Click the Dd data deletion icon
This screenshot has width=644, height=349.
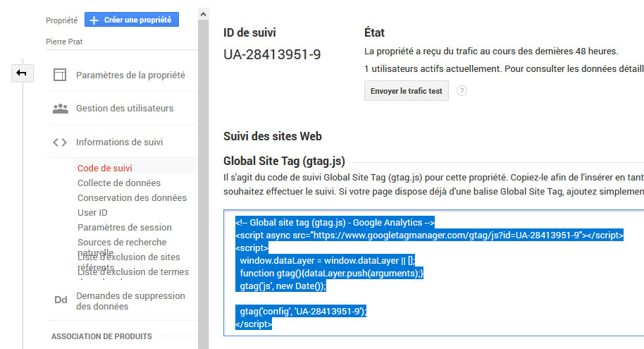(x=61, y=300)
